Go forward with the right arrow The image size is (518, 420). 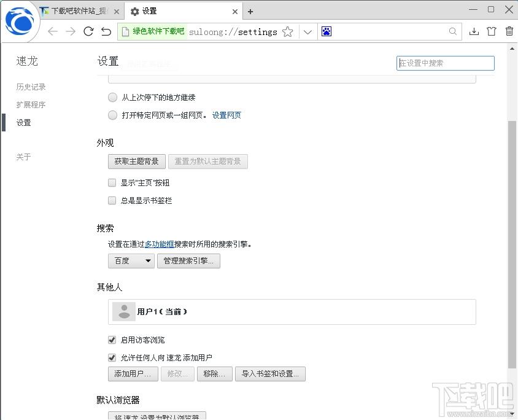(x=71, y=32)
